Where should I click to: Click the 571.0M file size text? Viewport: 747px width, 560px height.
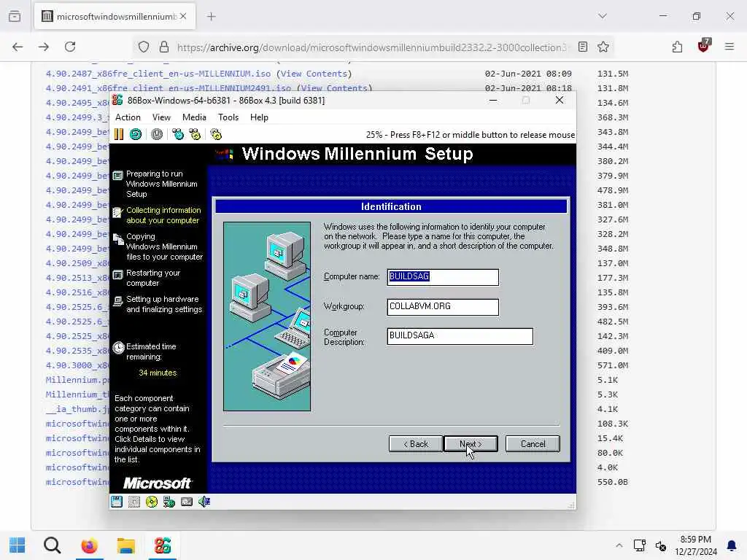coord(613,365)
